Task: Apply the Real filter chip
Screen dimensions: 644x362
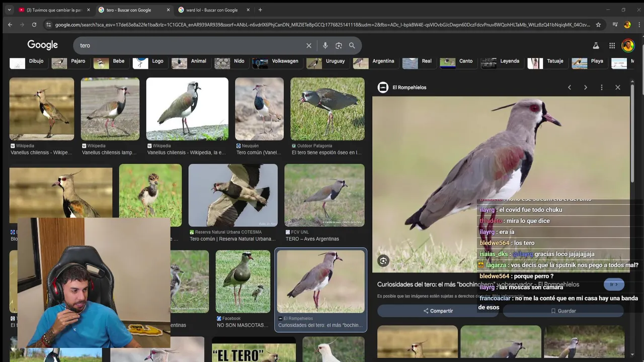Action: [418, 62]
